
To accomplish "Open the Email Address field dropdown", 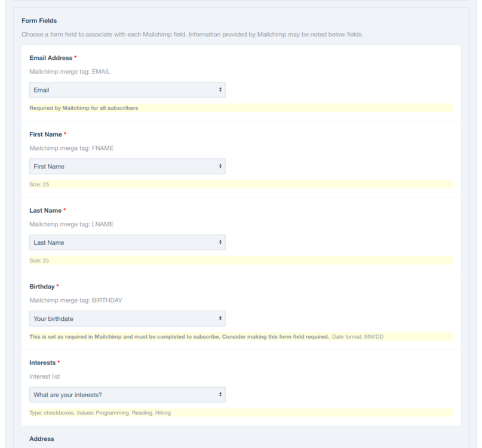I will point(127,90).
